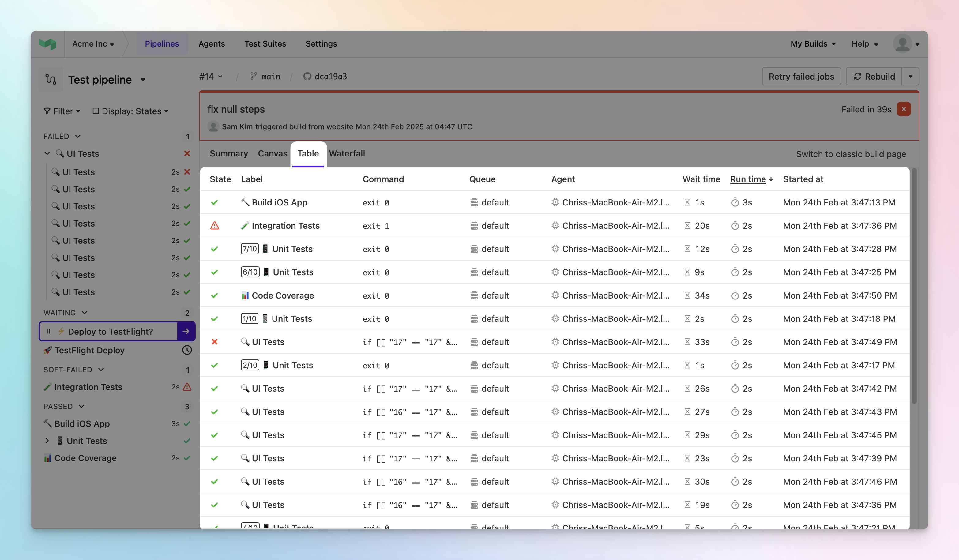Image resolution: width=959 pixels, height=560 pixels.
Task: Click the pipeline graph icon beside Test pipeline
Action: pyautogui.click(x=51, y=79)
